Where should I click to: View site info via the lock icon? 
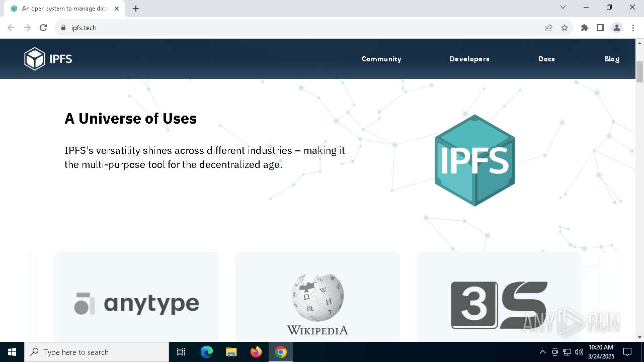coord(63,28)
